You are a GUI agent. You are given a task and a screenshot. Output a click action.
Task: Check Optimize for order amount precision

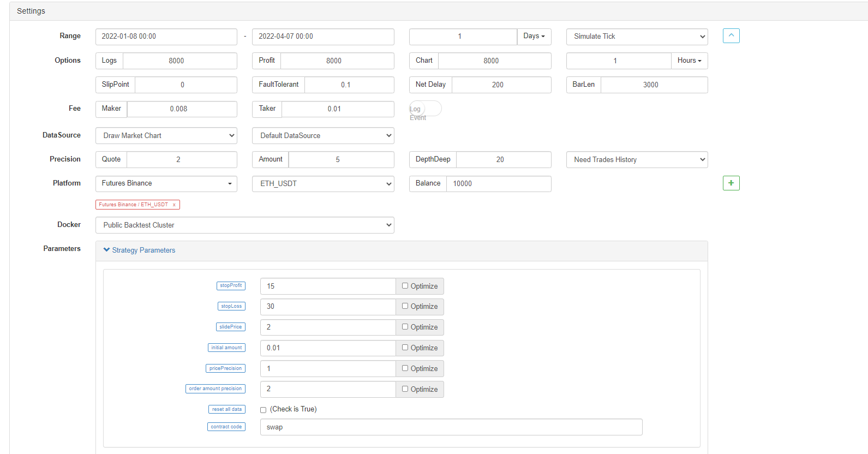[405, 389]
